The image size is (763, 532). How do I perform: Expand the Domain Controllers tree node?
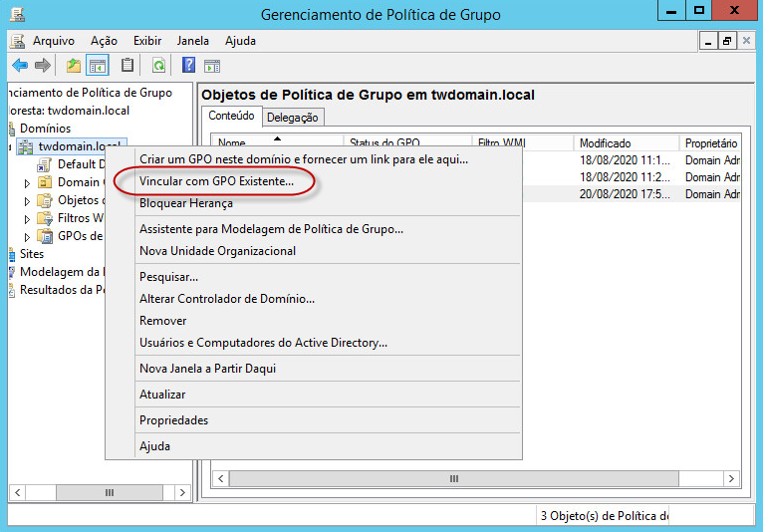(x=27, y=183)
